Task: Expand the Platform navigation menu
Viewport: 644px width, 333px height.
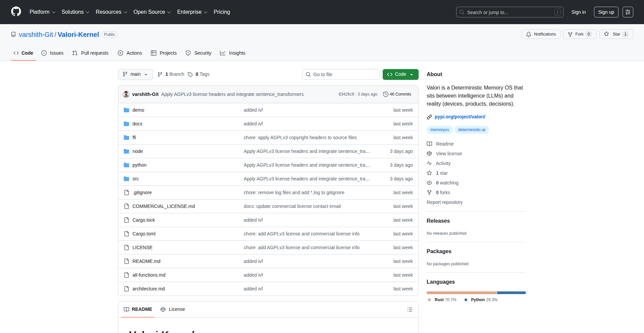Action: pyautogui.click(x=42, y=12)
